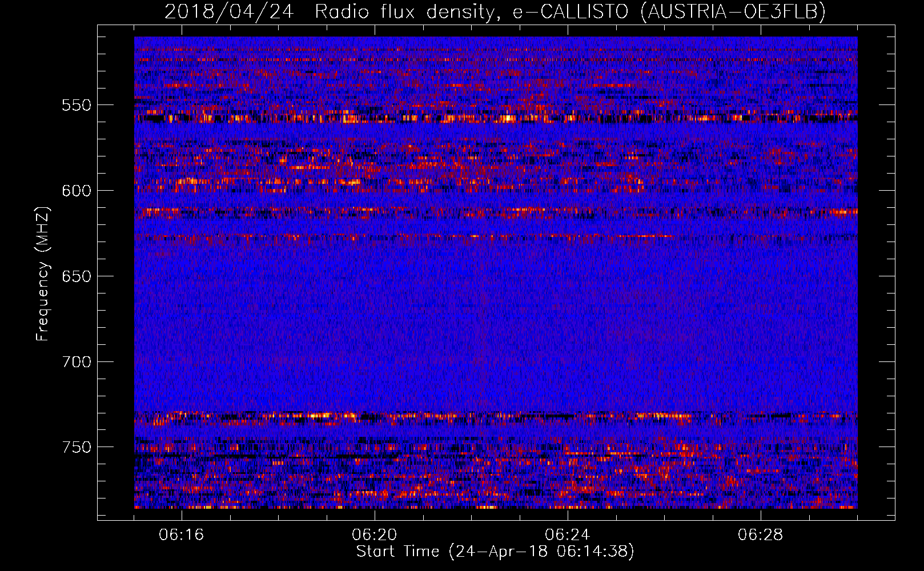The height and width of the screenshot is (571, 924).
Task: Click the 600 frequency tick label
Action: pyautogui.click(x=77, y=191)
